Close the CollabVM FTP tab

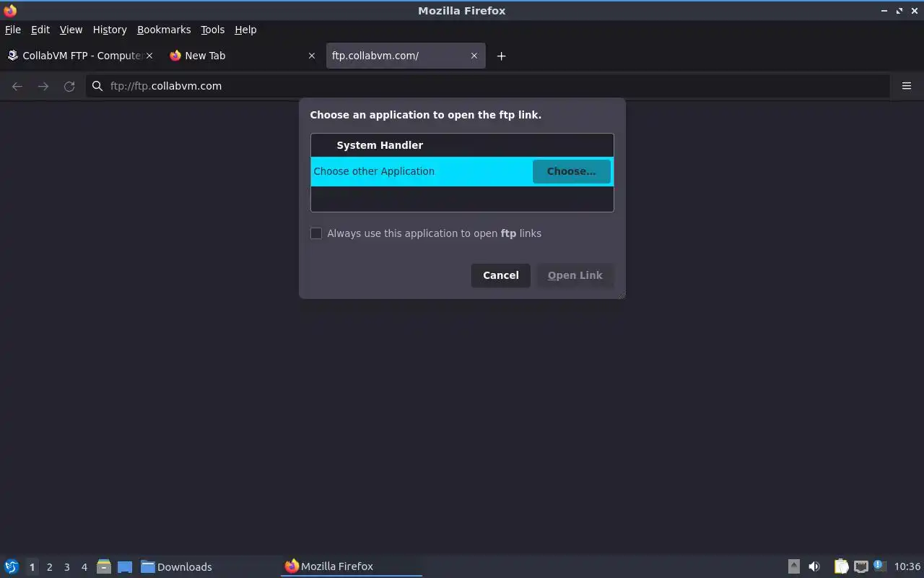point(149,56)
